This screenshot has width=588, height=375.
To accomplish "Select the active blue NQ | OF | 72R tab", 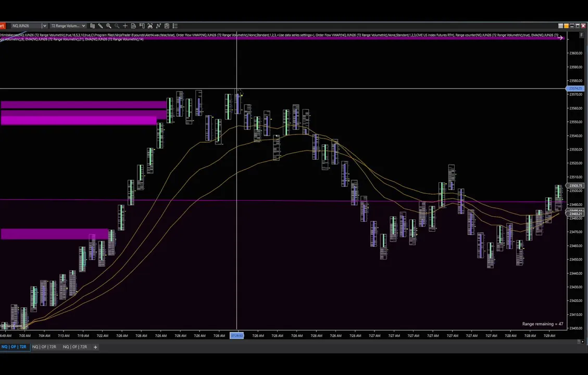I will pyautogui.click(x=14, y=347).
